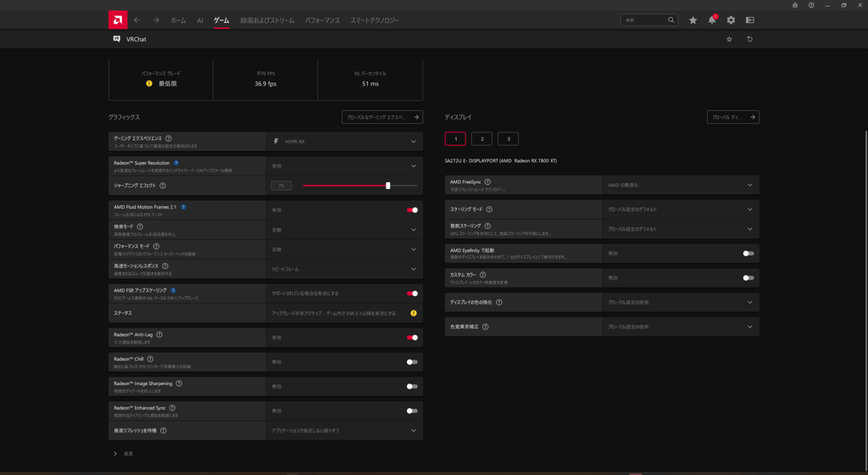Image resolution: width=868 pixels, height=475 pixels.
Task: Open 色覚異常補正 dropdown
Action: pos(681,327)
